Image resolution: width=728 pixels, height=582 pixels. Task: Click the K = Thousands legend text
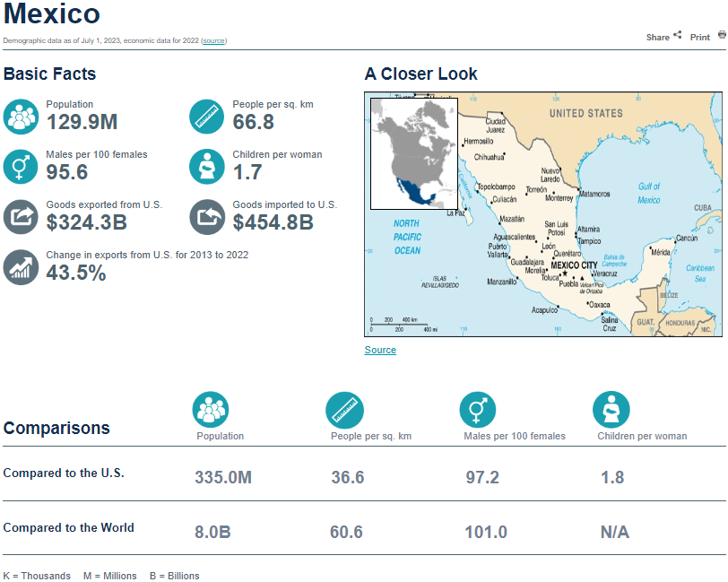37,576
